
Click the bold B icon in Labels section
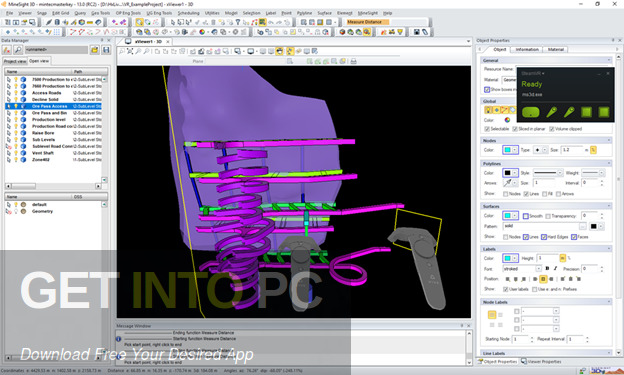547,269
